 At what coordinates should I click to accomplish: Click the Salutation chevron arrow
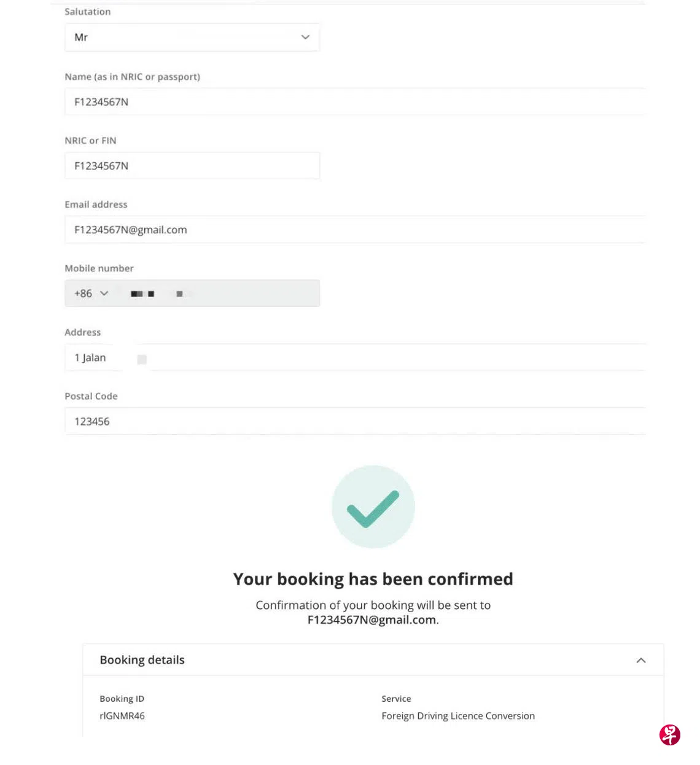tap(305, 37)
